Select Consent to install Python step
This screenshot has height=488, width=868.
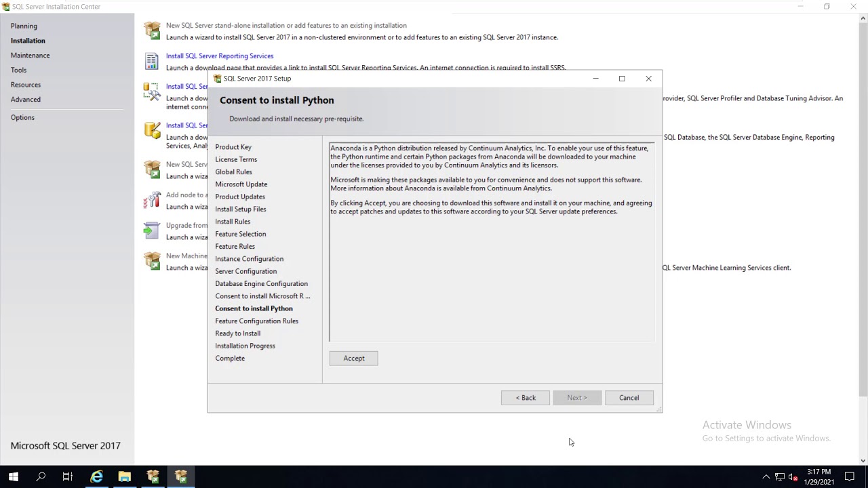pyautogui.click(x=254, y=308)
